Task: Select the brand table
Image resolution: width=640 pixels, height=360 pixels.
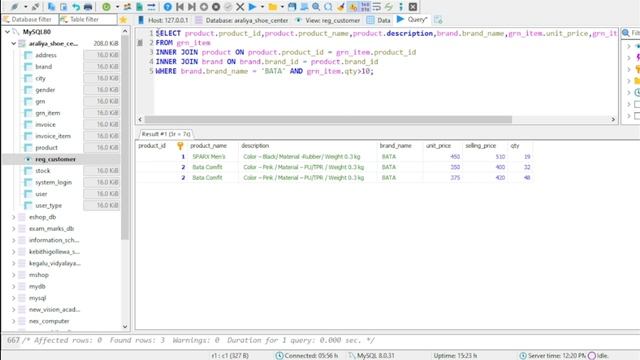Action: (x=43, y=67)
